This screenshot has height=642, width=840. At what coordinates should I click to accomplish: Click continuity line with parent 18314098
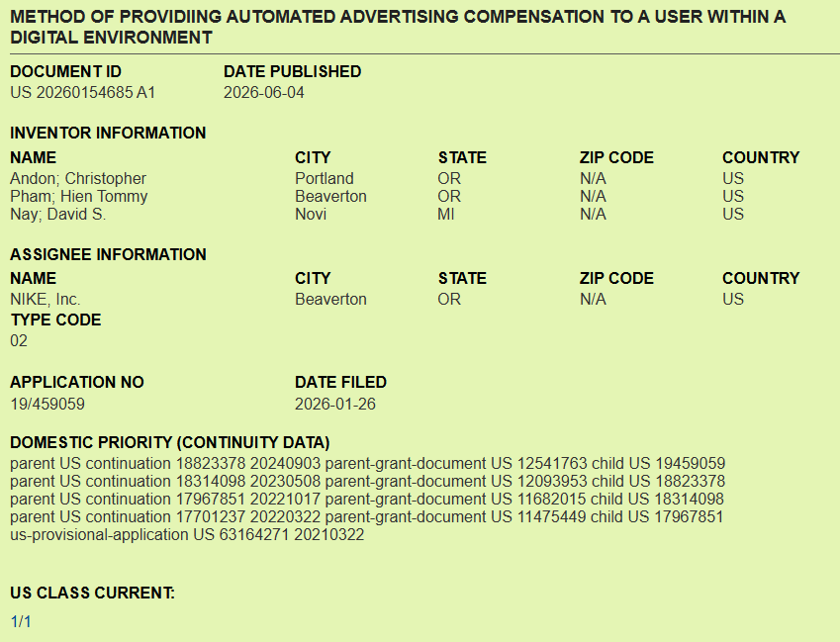(367, 482)
